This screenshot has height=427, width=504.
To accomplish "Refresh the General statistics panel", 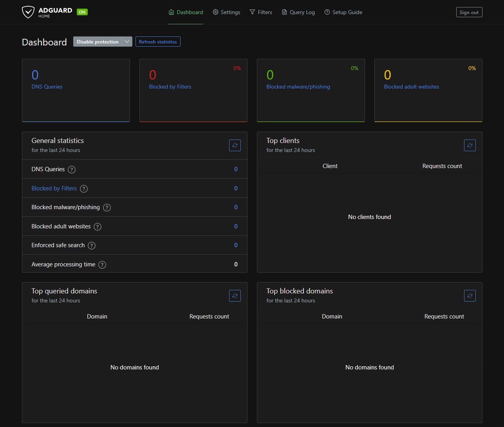I will (x=235, y=145).
